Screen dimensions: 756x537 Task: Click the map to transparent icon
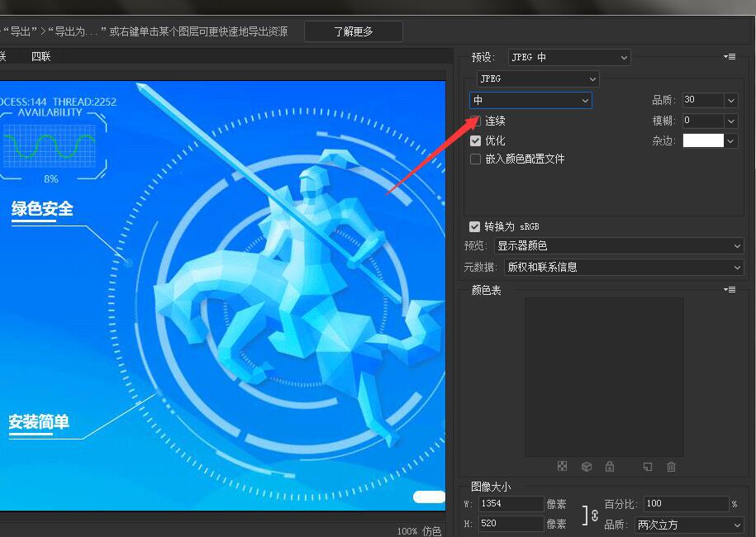tap(562, 467)
